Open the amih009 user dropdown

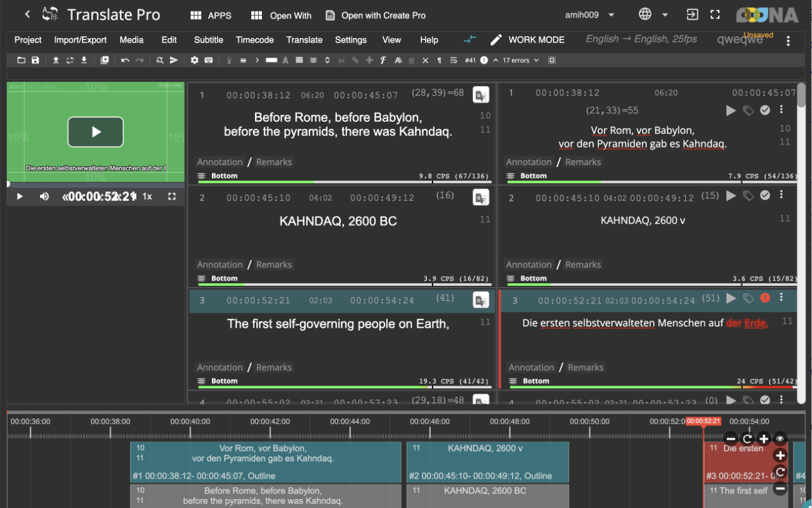click(590, 15)
